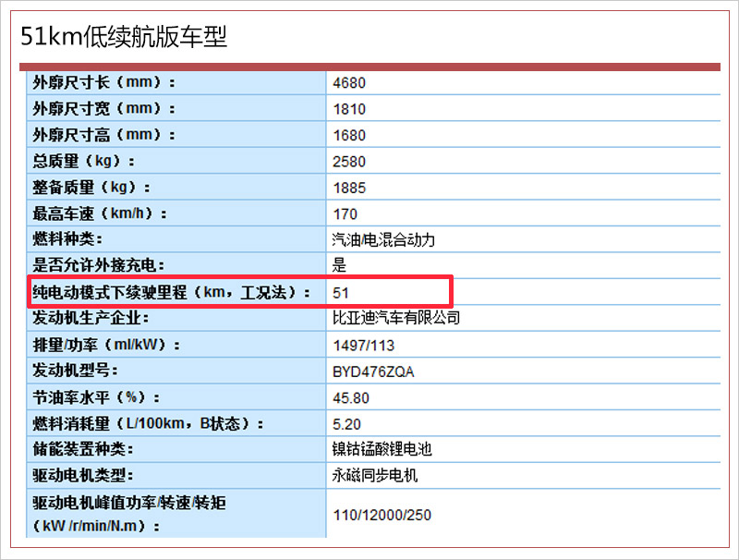The width and height of the screenshot is (739, 560).
Task: Click the width value 1810
Action: click(349, 109)
